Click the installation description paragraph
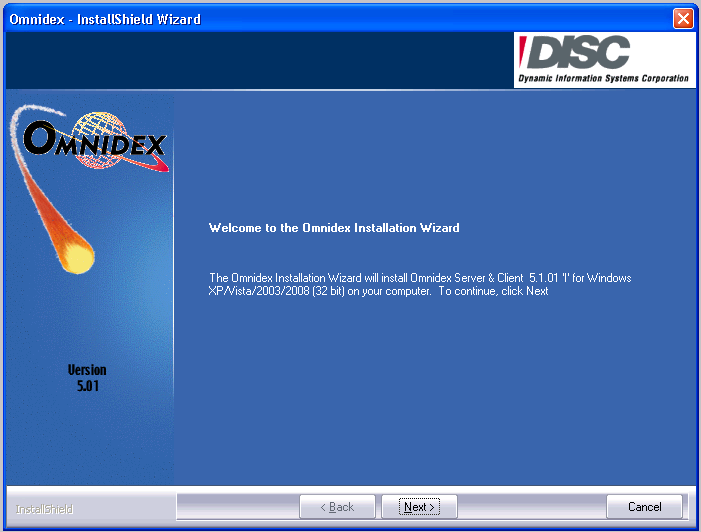Viewport: 701px width, 532px height. pyautogui.click(x=419, y=285)
